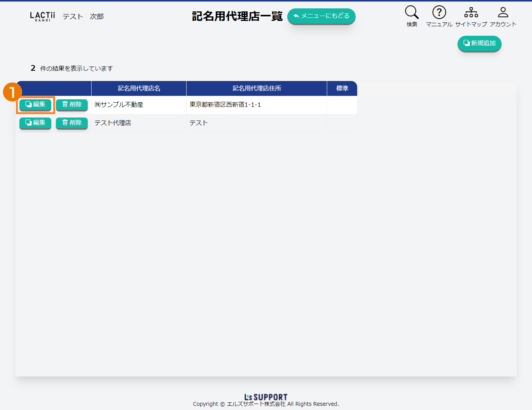Click the L's SUPPORT footer logo
The image size is (532, 410).
266,397
